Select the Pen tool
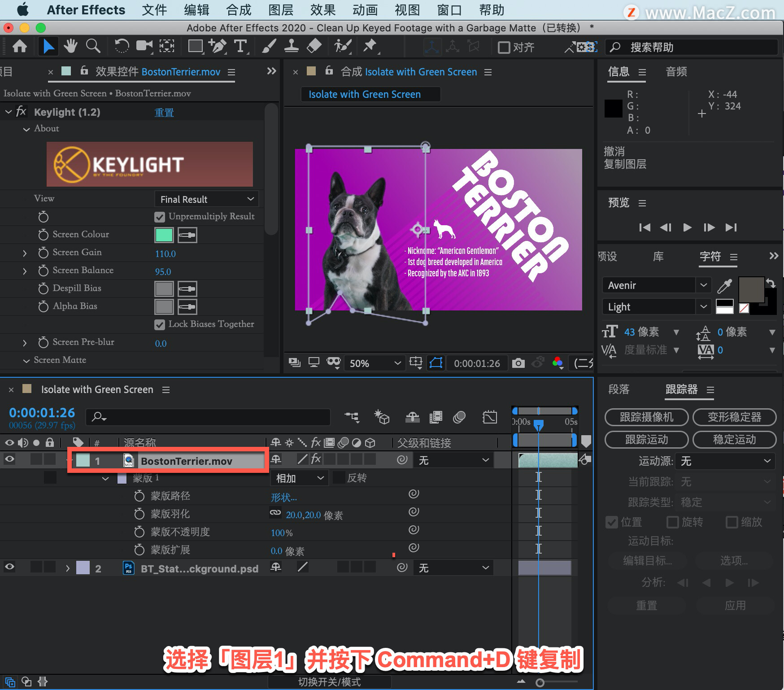 pyautogui.click(x=218, y=46)
